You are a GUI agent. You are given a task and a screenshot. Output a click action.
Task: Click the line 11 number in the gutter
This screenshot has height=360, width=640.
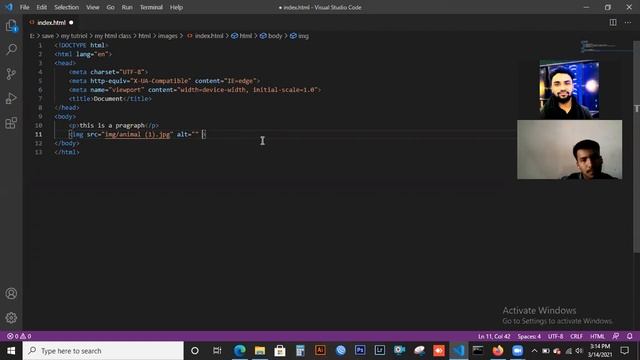click(x=38, y=134)
